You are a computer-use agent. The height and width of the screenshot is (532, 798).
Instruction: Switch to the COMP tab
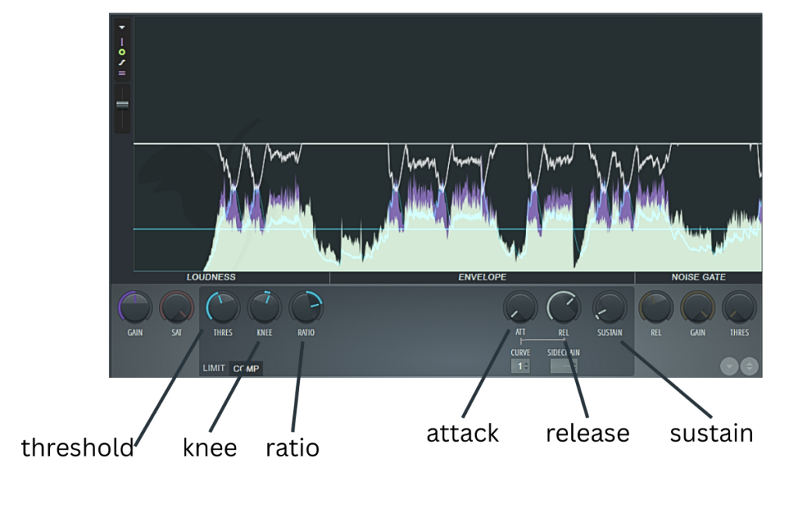(246, 368)
